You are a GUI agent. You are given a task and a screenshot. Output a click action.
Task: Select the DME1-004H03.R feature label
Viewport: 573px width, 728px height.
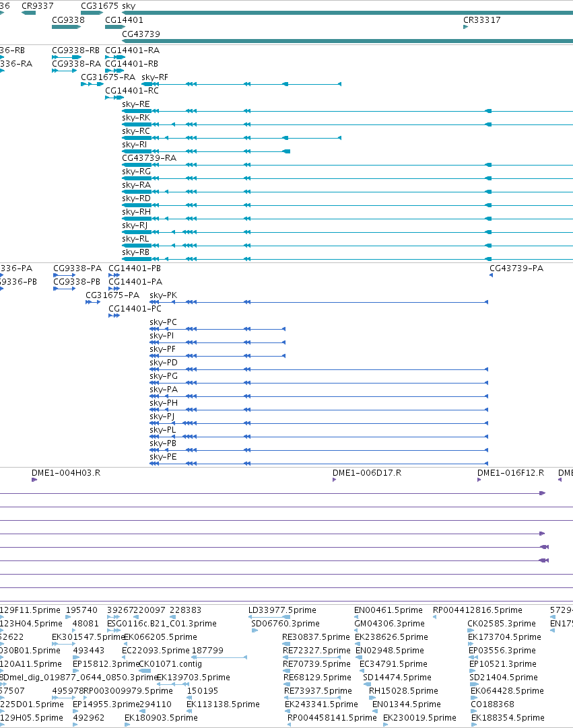point(66,472)
